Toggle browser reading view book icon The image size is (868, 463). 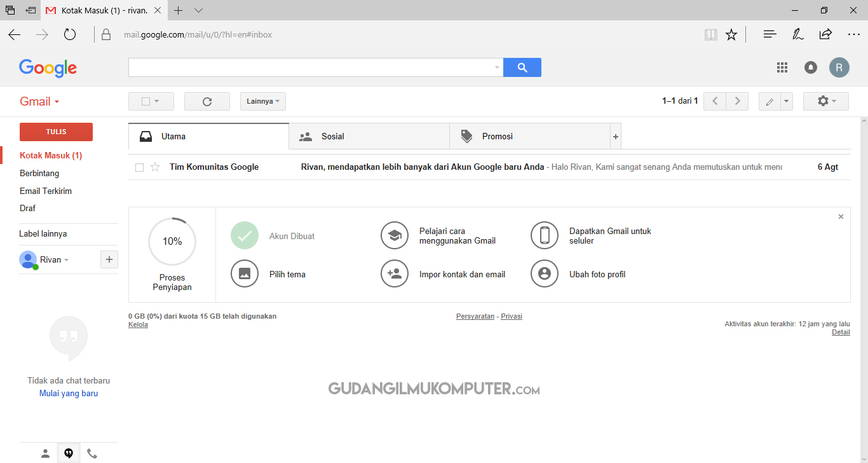(711, 34)
